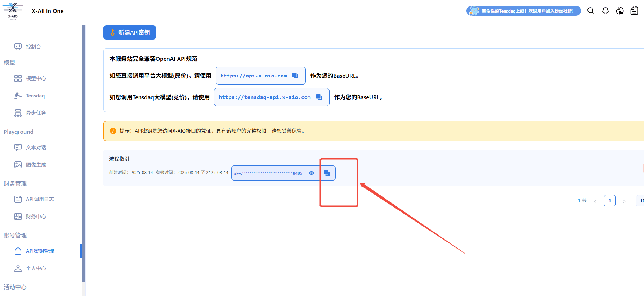Viewport: 644px width, 296px height.
Task: Copy the tensdaq-api base URL
Action: 319,97
